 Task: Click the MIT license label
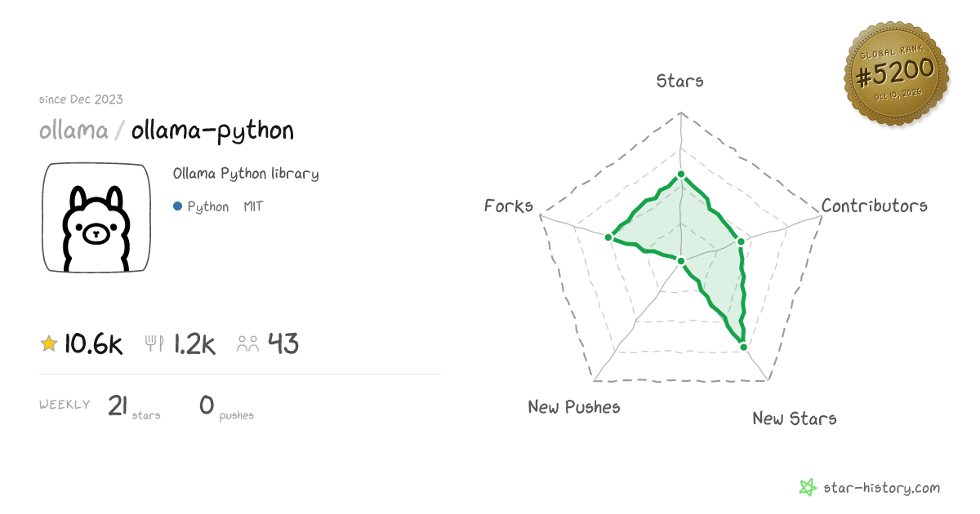(253, 206)
